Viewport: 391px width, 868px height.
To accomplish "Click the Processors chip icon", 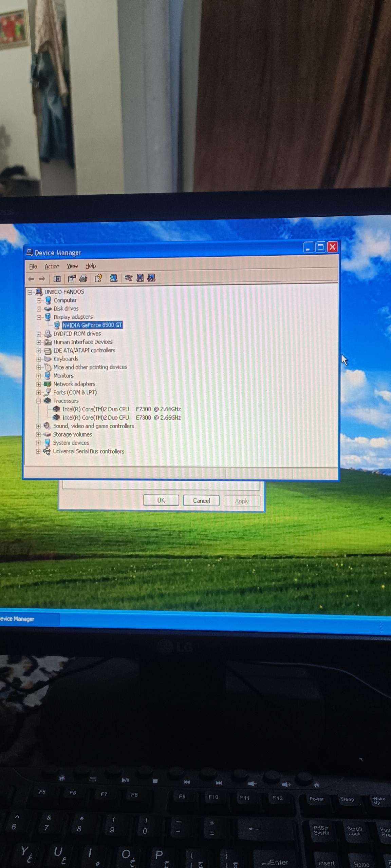I will click(x=48, y=401).
